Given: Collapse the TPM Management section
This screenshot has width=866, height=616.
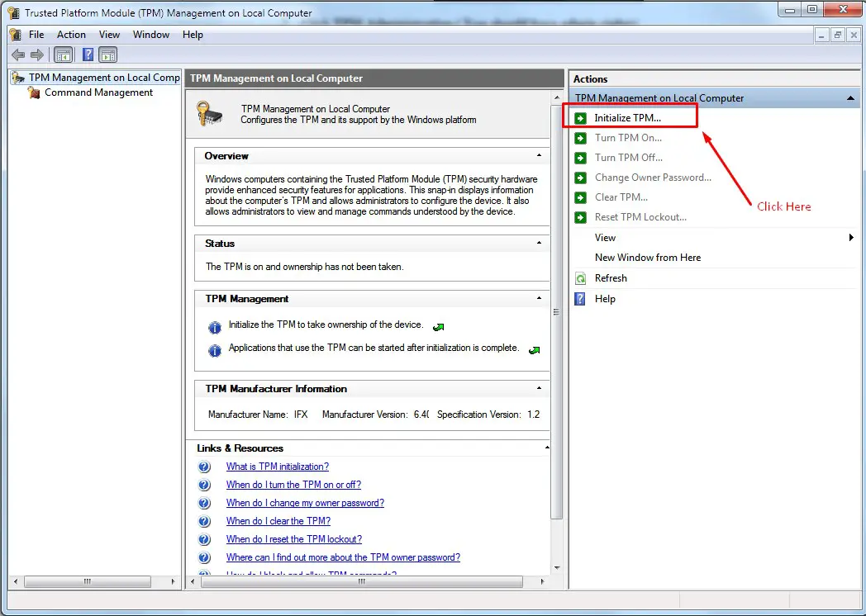Looking at the screenshot, I should (x=539, y=298).
